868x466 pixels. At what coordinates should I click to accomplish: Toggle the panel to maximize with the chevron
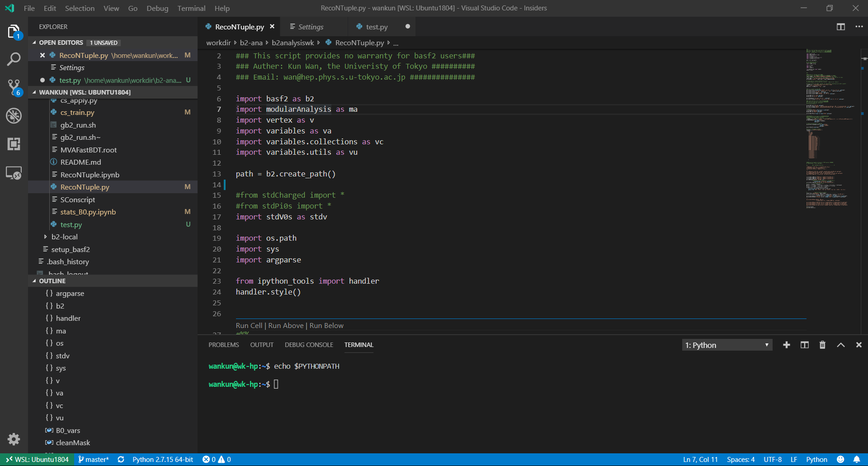coord(840,345)
